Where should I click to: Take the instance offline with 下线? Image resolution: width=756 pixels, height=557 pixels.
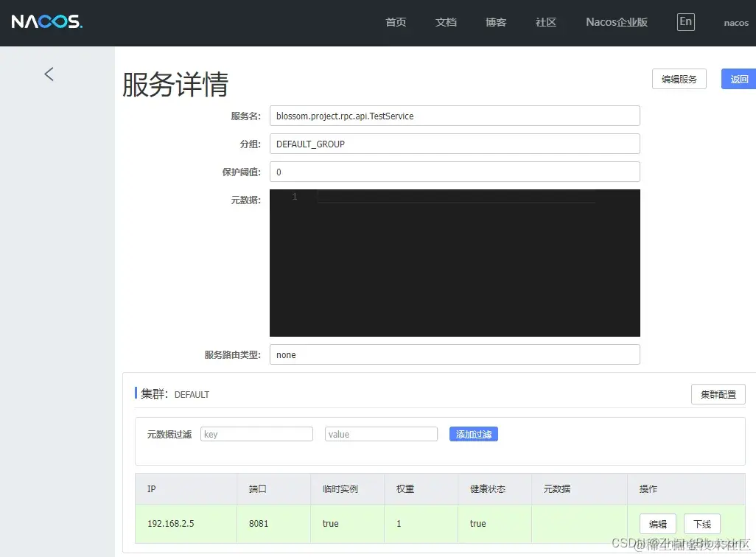tap(701, 524)
